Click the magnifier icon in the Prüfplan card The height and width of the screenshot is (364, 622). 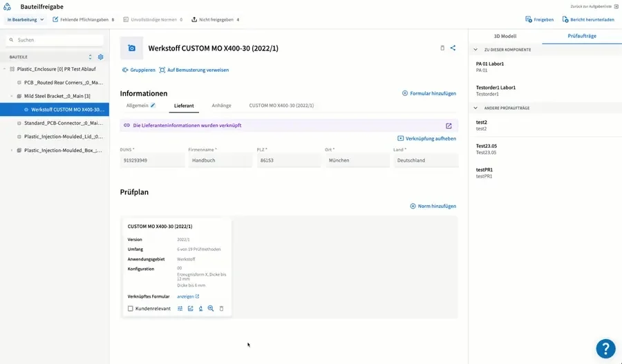coord(211,309)
